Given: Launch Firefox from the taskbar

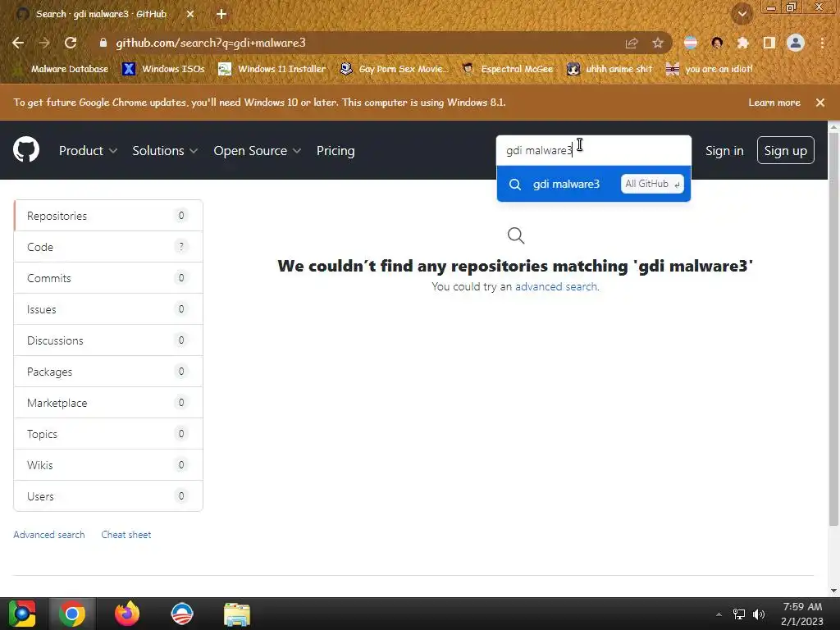Looking at the screenshot, I should pos(127,614).
